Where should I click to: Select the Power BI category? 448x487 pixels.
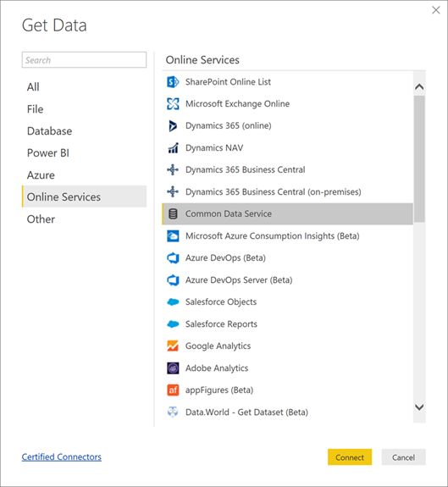pyautogui.click(x=47, y=153)
